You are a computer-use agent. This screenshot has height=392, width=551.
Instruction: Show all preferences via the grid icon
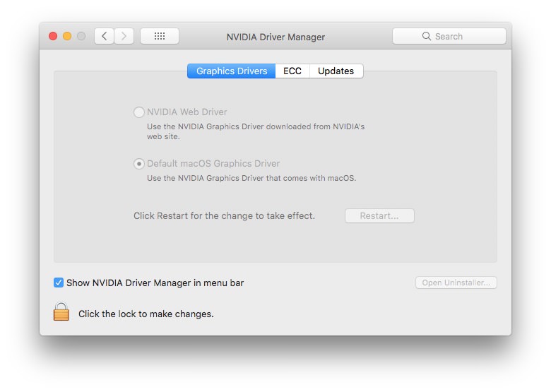pyautogui.click(x=160, y=36)
